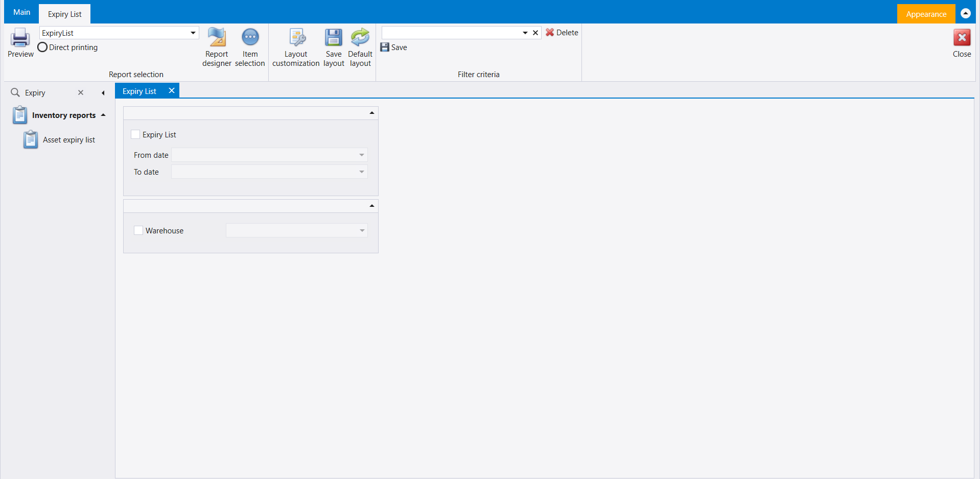Check the Warehouse checkbox
The width and height of the screenshot is (980, 479).
tap(138, 230)
